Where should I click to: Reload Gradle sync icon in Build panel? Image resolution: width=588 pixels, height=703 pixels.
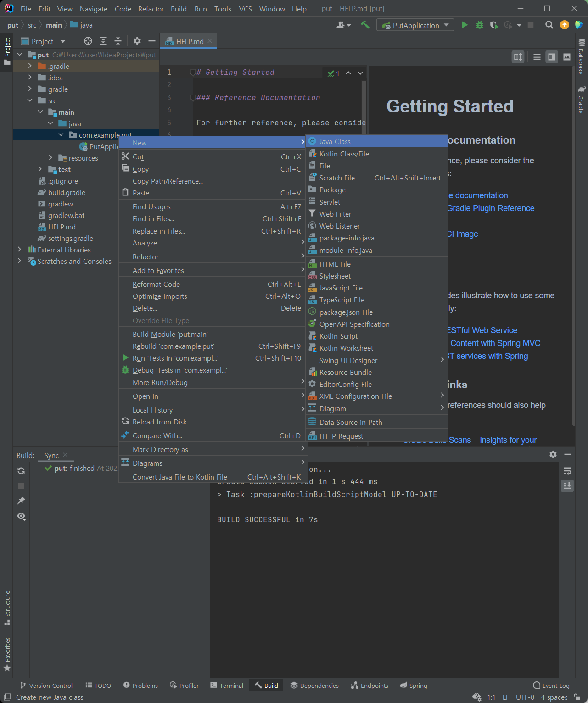pos(21,471)
